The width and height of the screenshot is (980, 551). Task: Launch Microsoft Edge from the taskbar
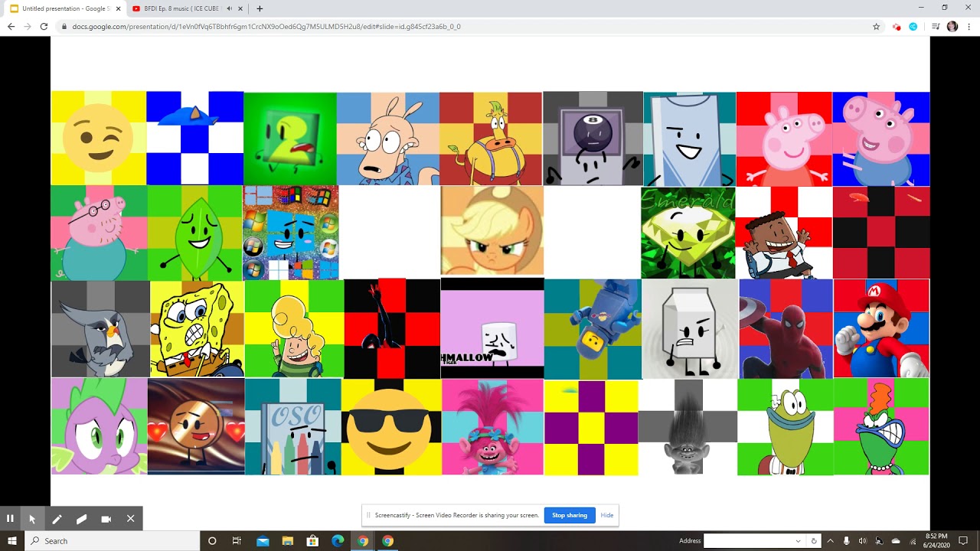[338, 540]
